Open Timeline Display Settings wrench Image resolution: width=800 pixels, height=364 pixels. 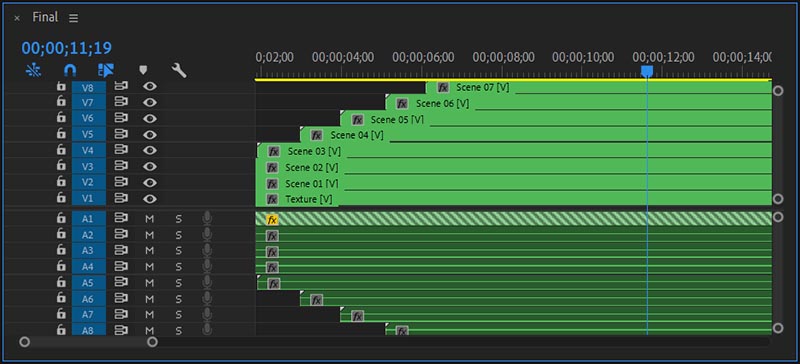(179, 70)
